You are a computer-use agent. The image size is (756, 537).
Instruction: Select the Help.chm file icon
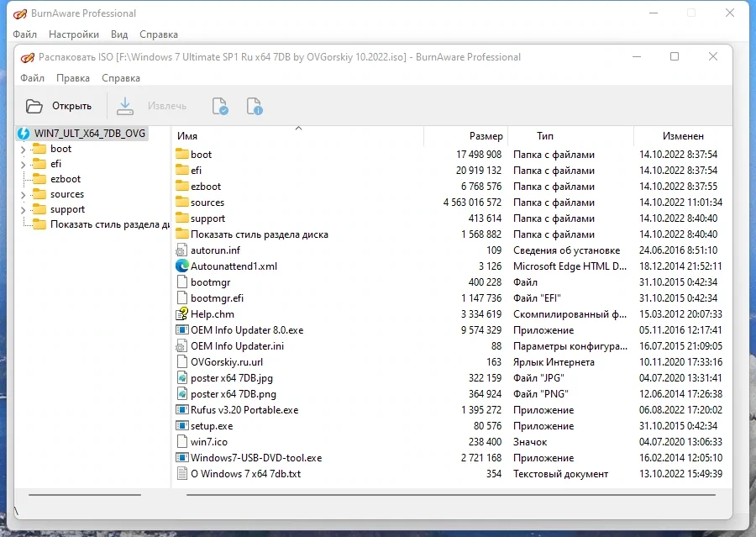pyautogui.click(x=181, y=314)
